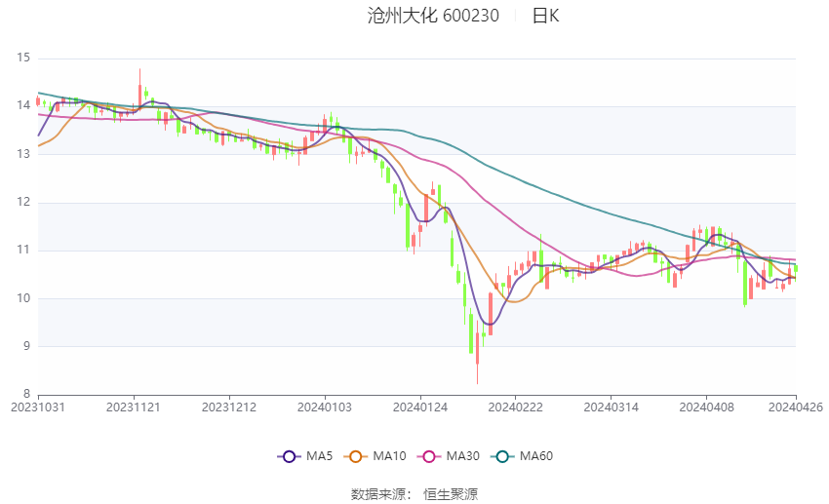Click the chart title 沧州大化 600230

433,16
